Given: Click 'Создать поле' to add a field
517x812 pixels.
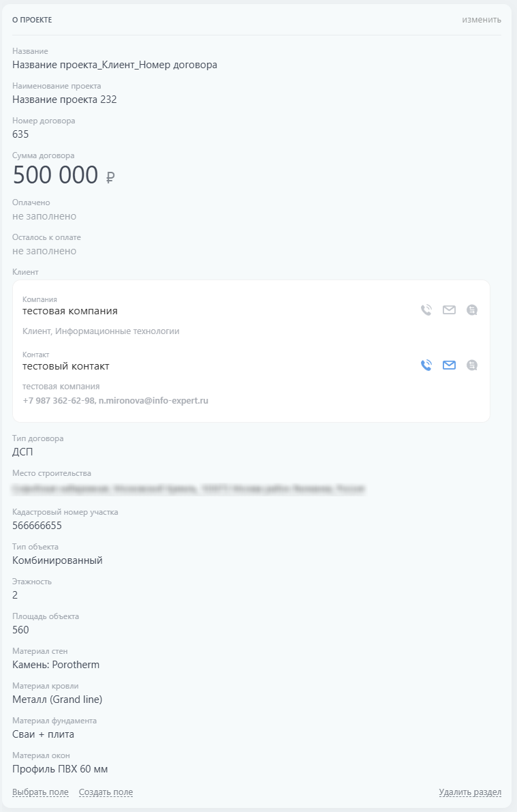Looking at the screenshot, I should pyautogui.click(x=106, y=792).
